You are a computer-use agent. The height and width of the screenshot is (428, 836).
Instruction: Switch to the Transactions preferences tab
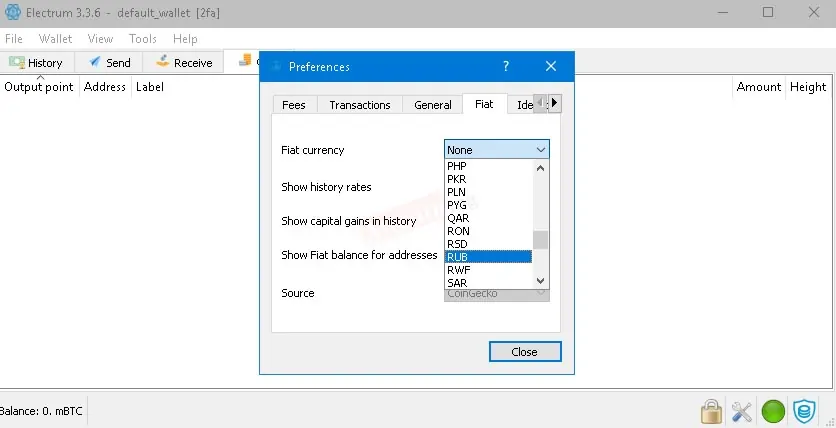click(x=360, y=105)
